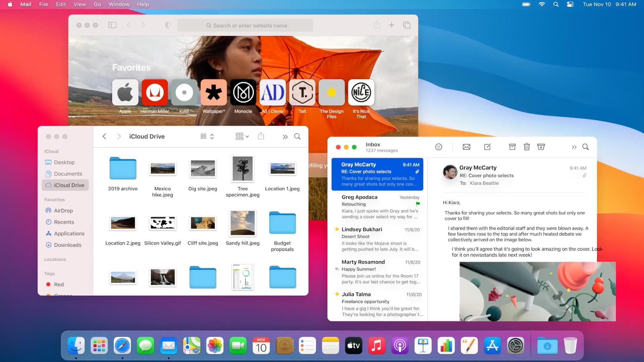
Task: Expand the Finder icon view switcher
Action: click(x=207, y=137)
